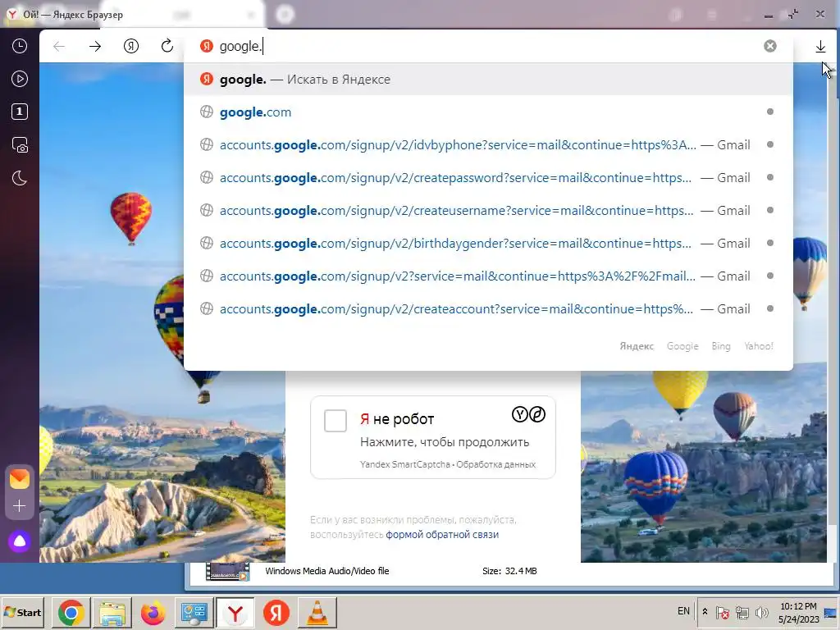Open the EN language indicator
The image size is (840, 630).
(x=683, y=611)
